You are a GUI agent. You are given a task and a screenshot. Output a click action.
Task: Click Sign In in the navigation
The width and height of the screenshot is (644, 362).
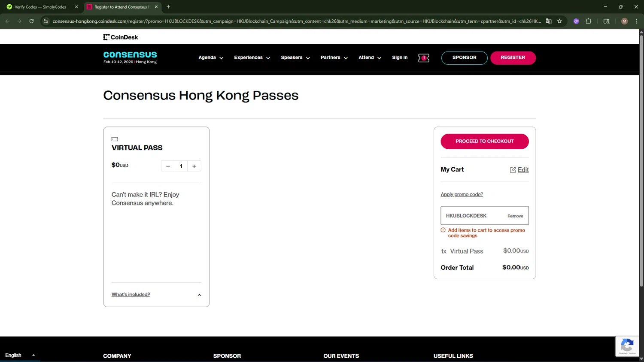tap(400, 57)
